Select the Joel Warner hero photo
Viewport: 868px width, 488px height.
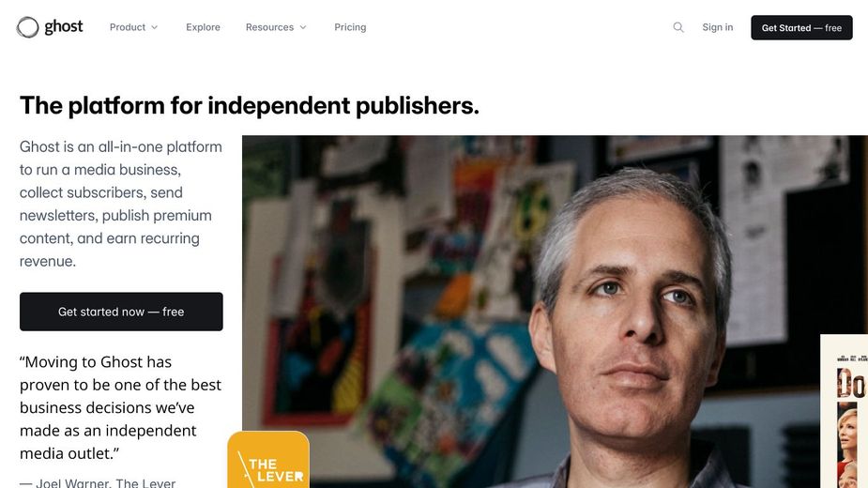click(x=555, y=312)
